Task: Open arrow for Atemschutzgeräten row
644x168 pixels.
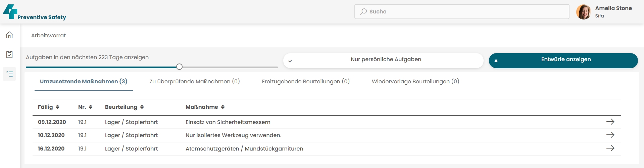Action: [x=610, y=148]
